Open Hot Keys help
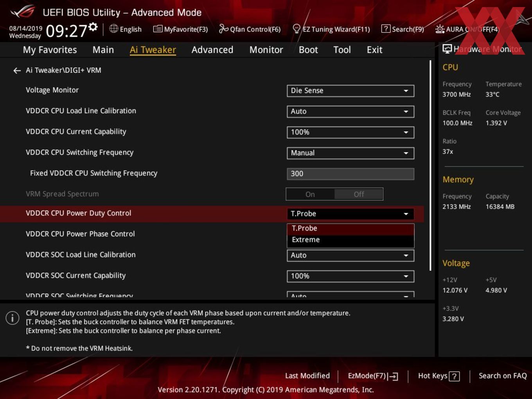 click(x=439, y=376)
